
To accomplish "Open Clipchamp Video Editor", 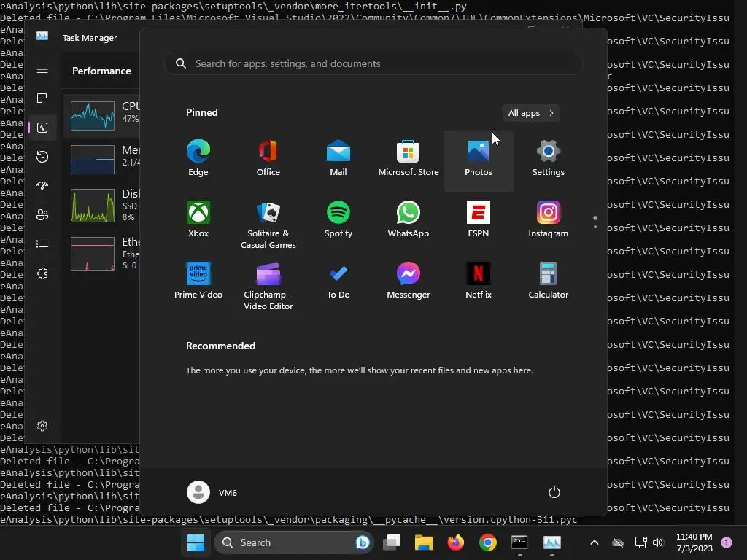I will 268,285.
